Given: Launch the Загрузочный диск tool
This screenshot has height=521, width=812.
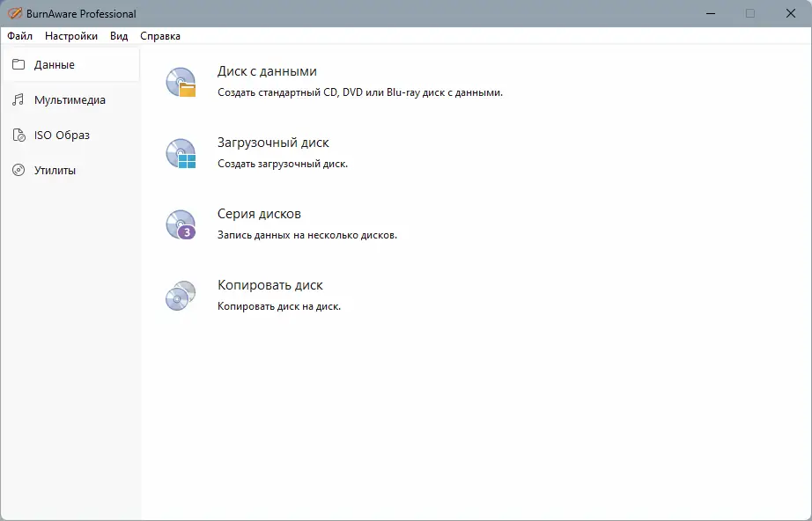Looking at the screenshot, I should click(273, 143).
